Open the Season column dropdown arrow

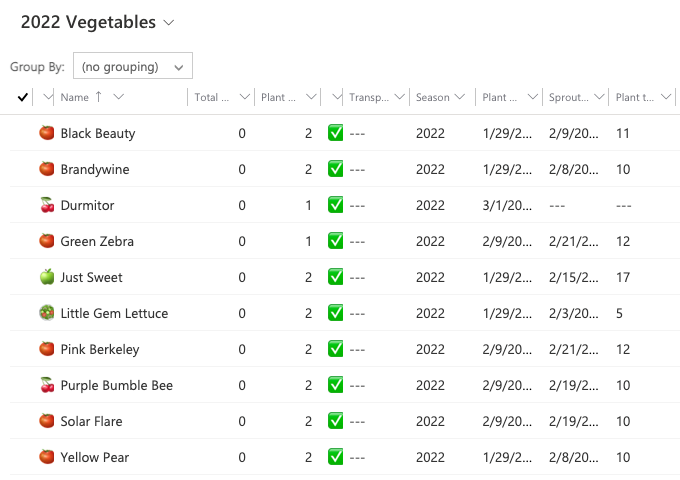coord(460,97)
